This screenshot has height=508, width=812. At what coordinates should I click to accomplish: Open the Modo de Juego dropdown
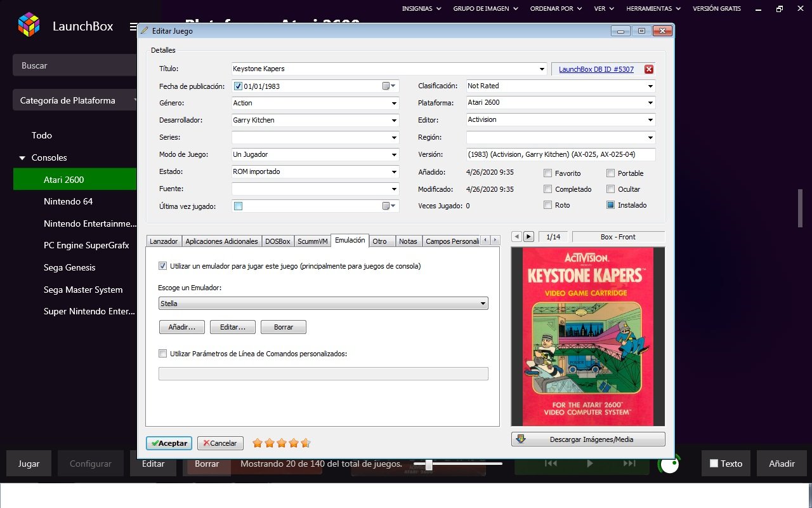(394, 155)
